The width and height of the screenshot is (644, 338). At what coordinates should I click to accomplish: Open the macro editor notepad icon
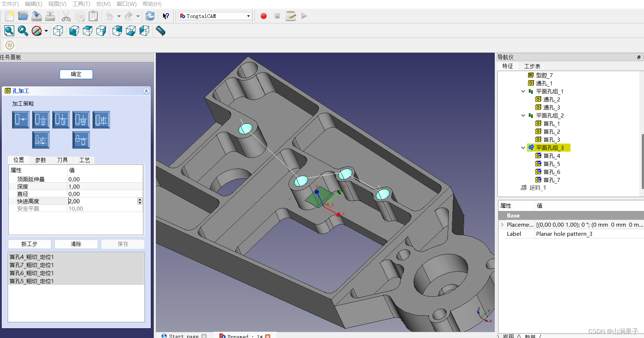291,16
